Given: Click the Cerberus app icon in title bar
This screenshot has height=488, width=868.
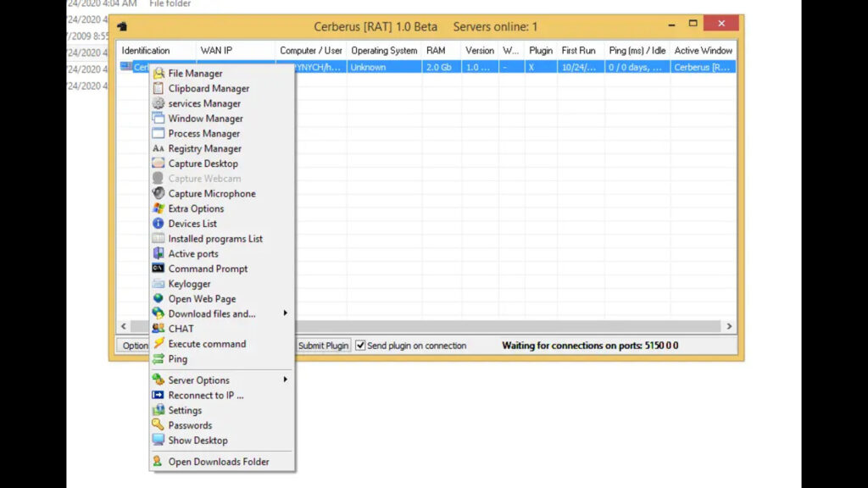Looking at the screenshot, I should pos(122,26).
